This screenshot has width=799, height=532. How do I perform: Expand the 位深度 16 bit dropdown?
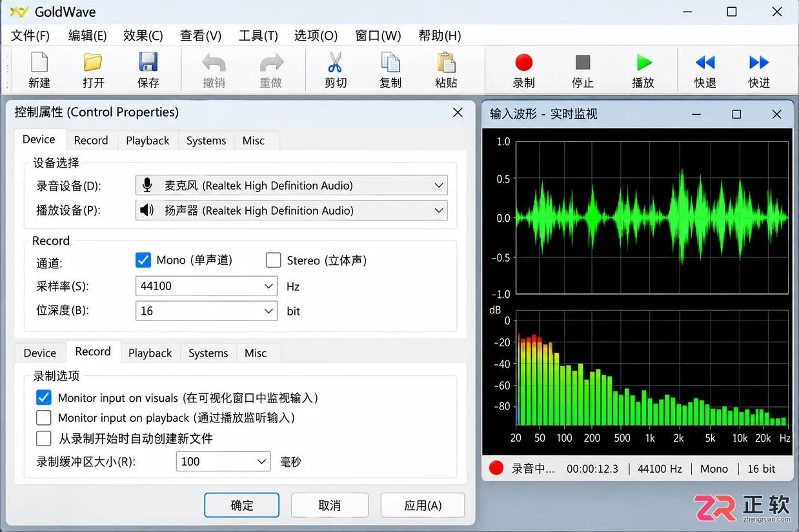point(207,311)
